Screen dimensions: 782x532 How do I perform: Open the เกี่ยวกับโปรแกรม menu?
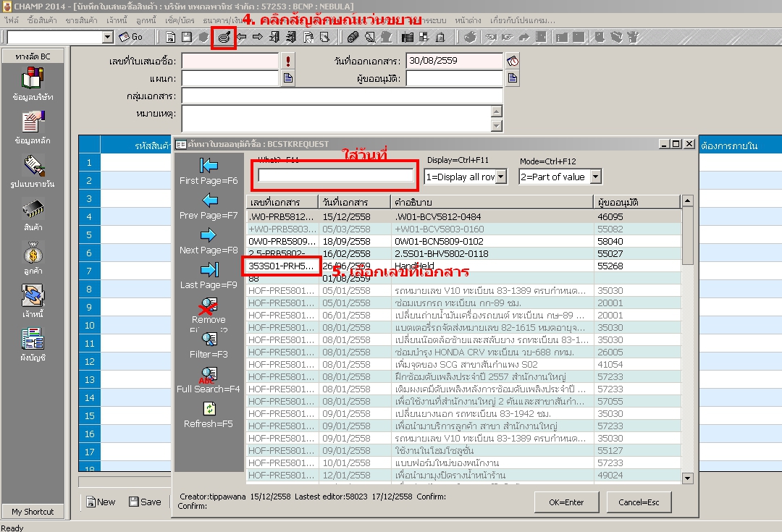pyautogui.click(x=522, y=20)
